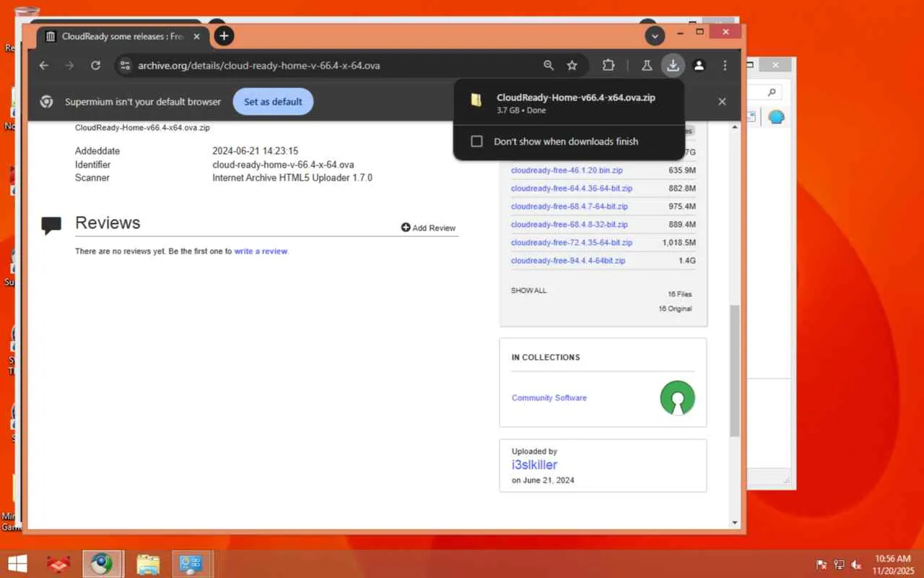Open uploader i3slkiller profile

click(x=534, y=465)
